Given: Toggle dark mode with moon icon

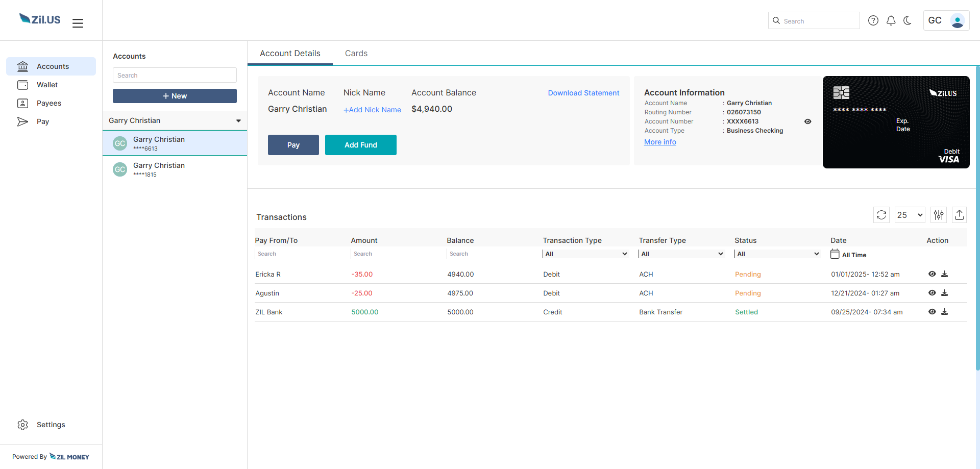Looking at the screenshot, I should [908, 20].
